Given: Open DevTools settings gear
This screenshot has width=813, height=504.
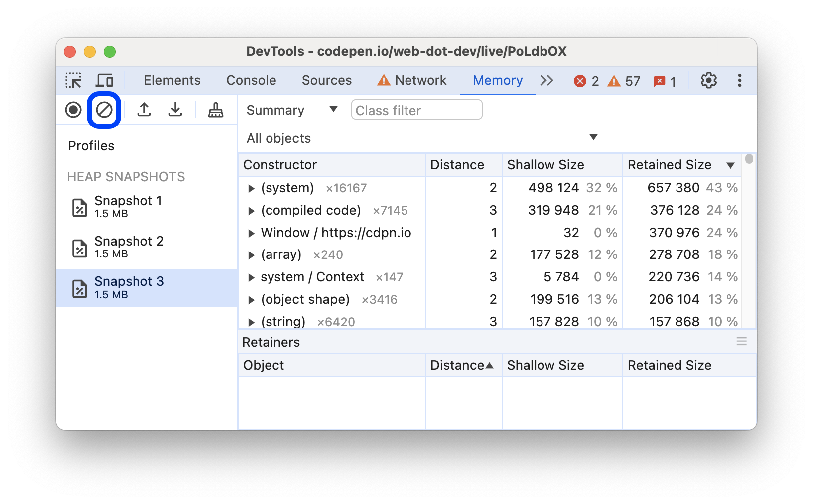Looking at the screenshot, I should 708,80.
